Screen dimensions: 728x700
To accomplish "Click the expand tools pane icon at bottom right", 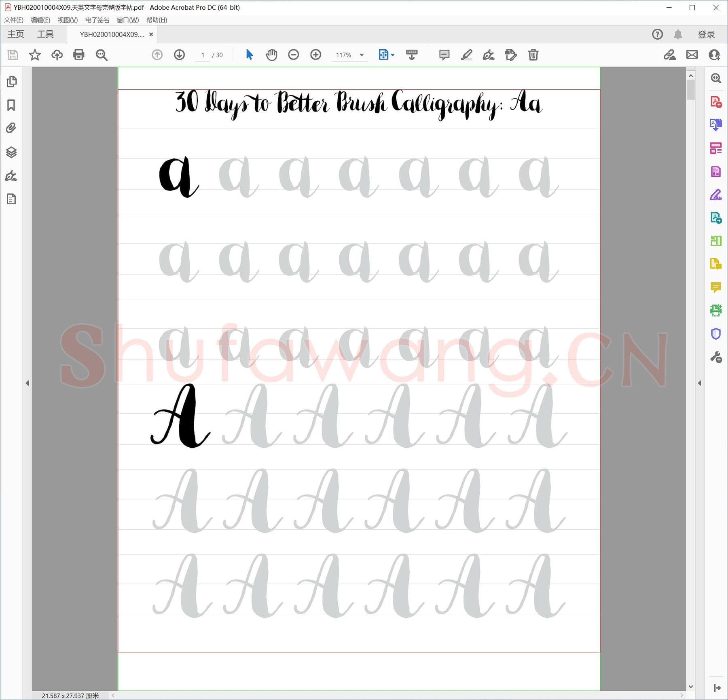I will tap(717, 688).
